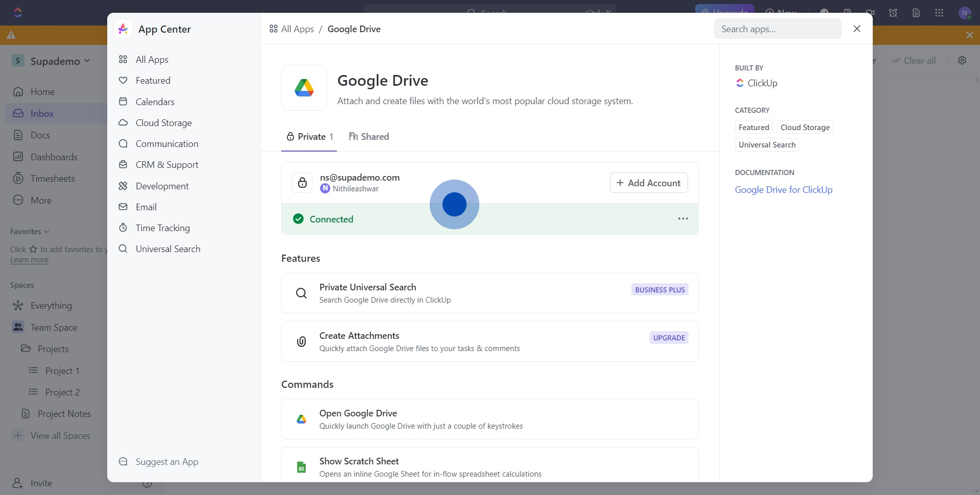
Task: Click the Private Universal Search magnifier icon
Action: click(x=302, y=293)
